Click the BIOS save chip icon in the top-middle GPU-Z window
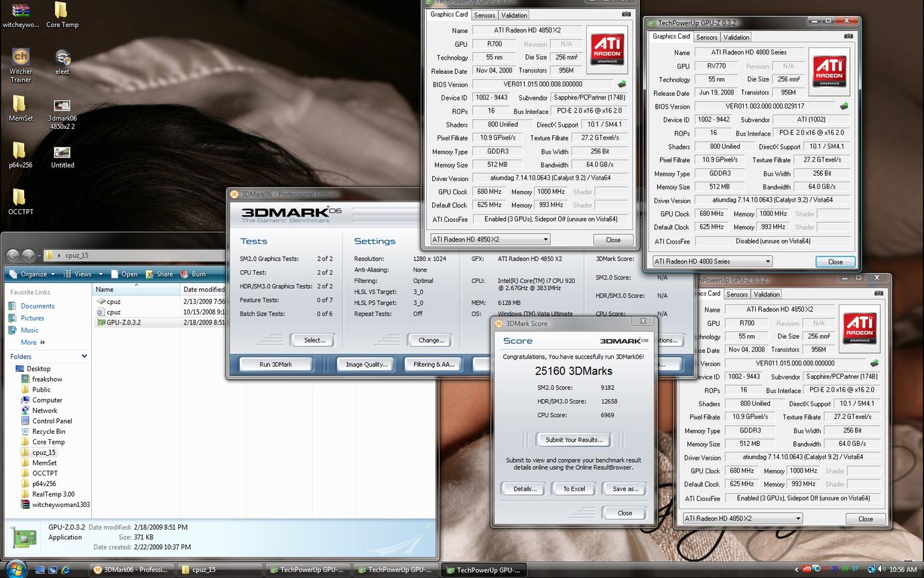Viewport: 924px width, 578px height. coord(622,84)
